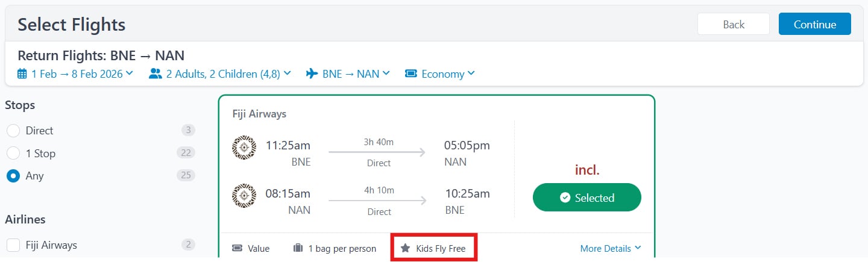Click the green Selected flight button
The width and height of the screenshot is (868, 262).
pyautogui.click(x=587, y=198)
